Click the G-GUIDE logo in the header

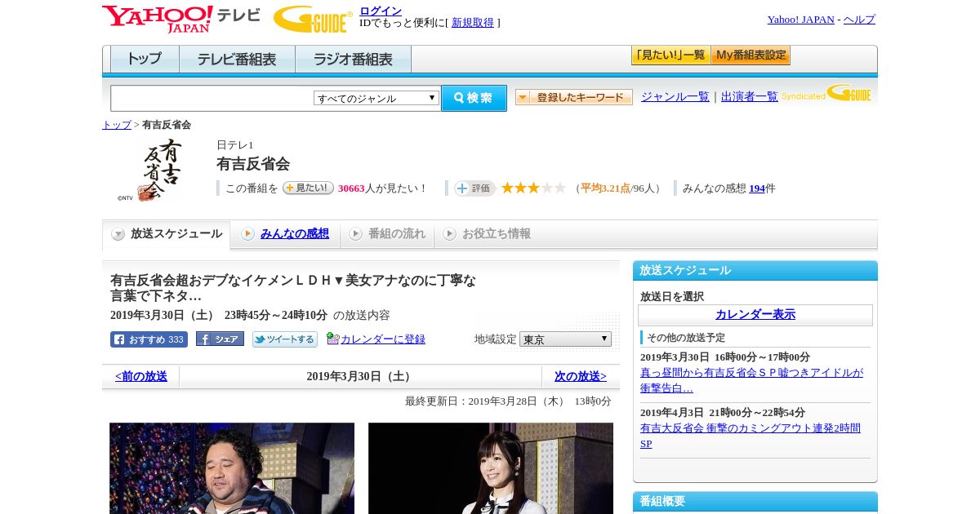pos(313,19)
